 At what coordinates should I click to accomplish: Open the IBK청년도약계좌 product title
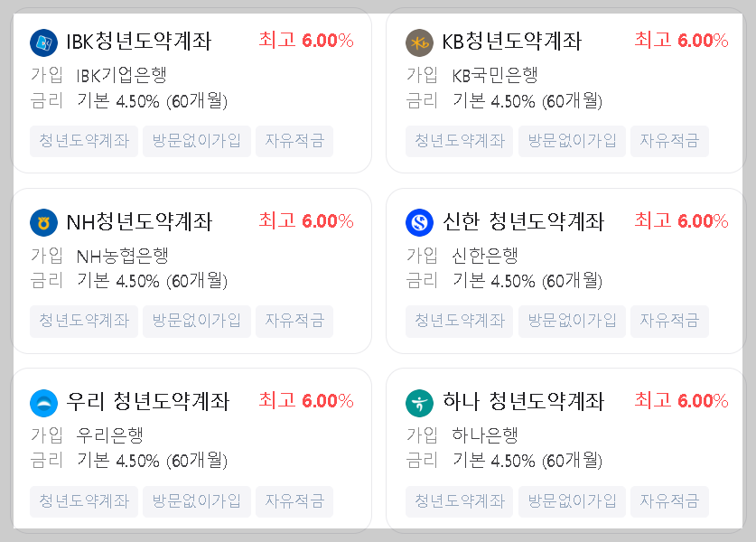pyautogui.click(x=140, y=41)
